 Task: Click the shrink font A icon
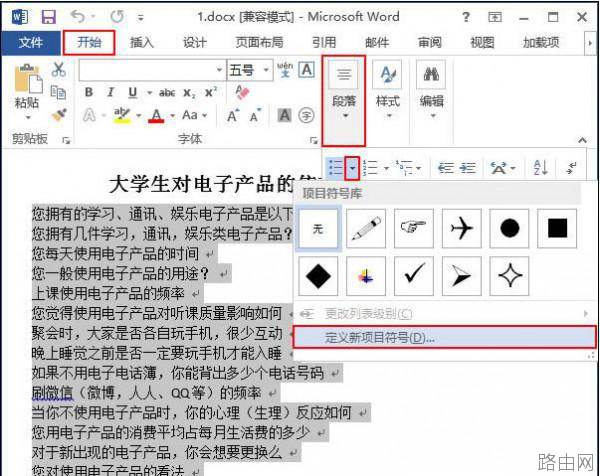click(x=255, y=116)
